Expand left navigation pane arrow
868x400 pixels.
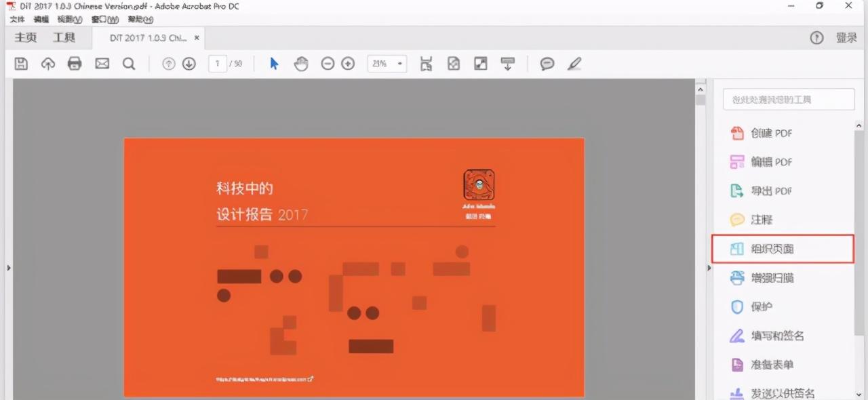point(9,268)
